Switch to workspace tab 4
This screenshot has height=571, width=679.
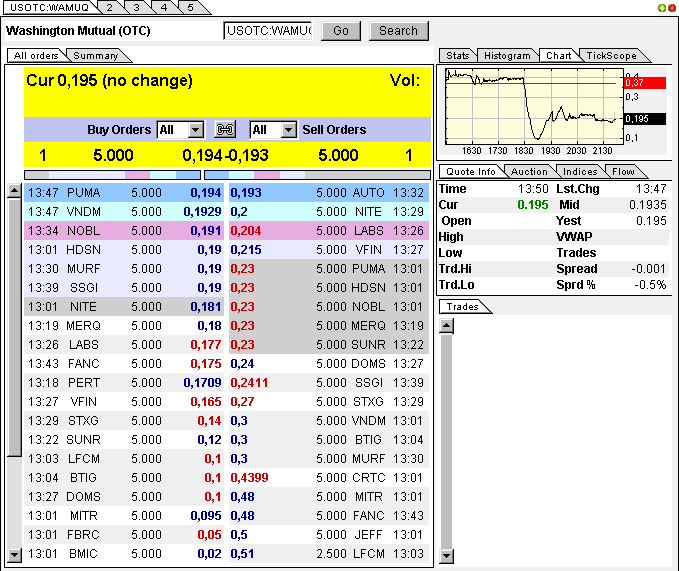tap(164, 8)
